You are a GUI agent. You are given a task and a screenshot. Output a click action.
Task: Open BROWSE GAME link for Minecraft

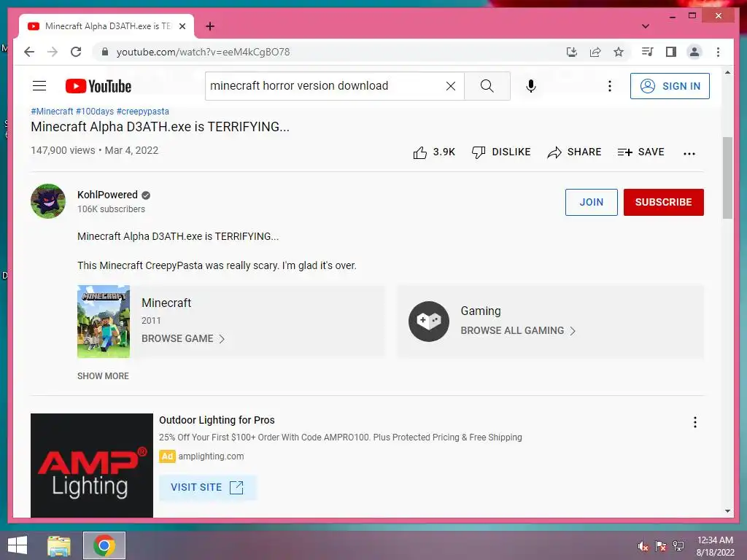click(x=183, y=338)
